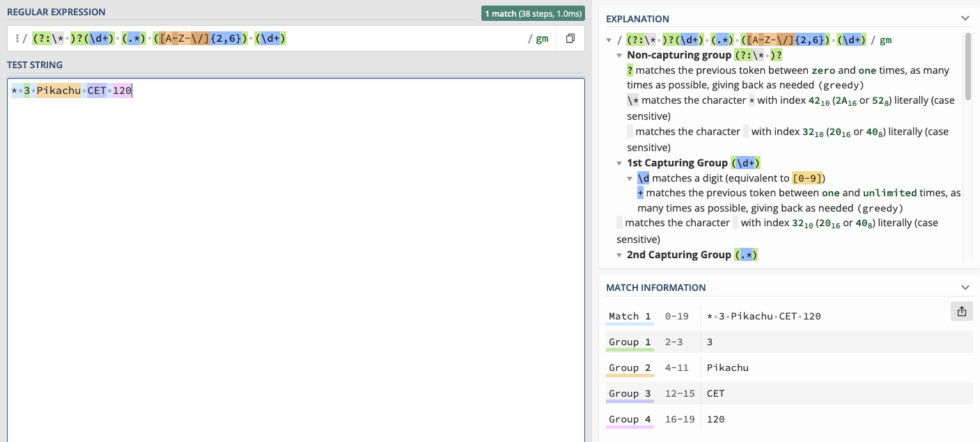
Task: Click inside the test string text area
Action: click(296, 260)
